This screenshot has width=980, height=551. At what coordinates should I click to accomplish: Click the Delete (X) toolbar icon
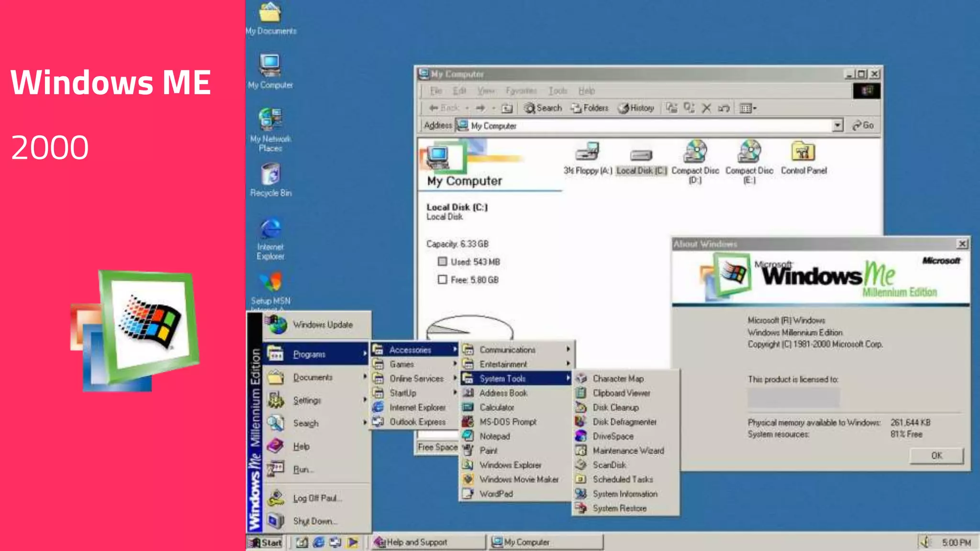(x=706, y=108)
